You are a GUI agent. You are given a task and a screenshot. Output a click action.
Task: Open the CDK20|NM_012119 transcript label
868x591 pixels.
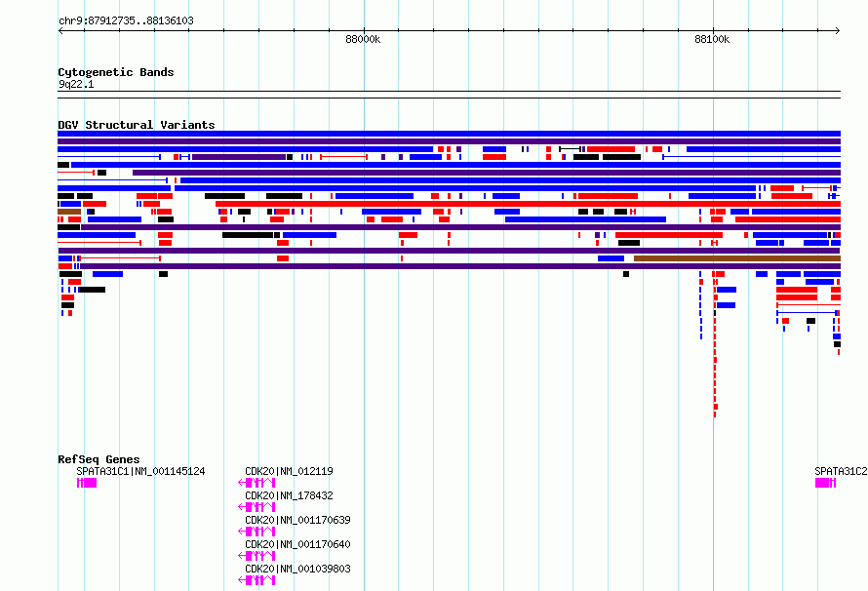point(289,471)
